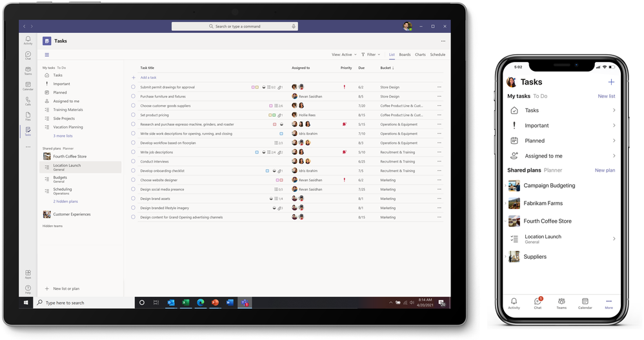The image size is (644, 340).
Task: Open the Filter dropdown
Action: tap(371, 55)
